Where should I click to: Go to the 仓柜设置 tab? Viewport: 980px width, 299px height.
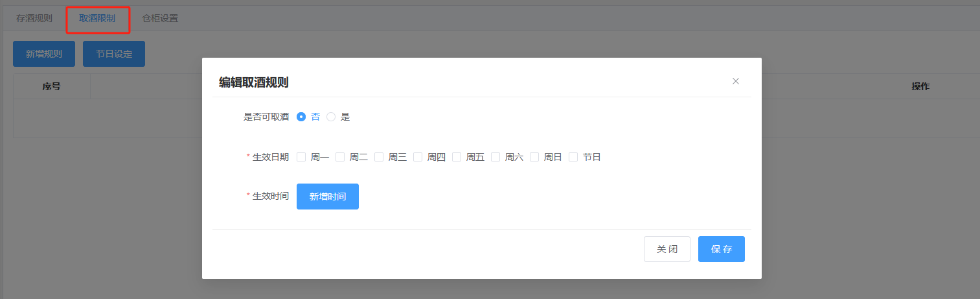(160, 18)
